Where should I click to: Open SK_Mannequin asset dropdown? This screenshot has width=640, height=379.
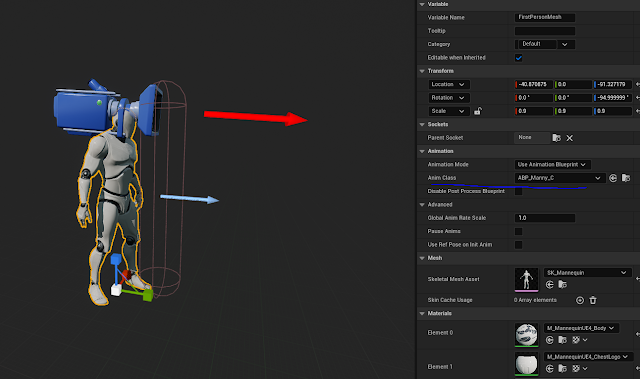click(588, 273)
